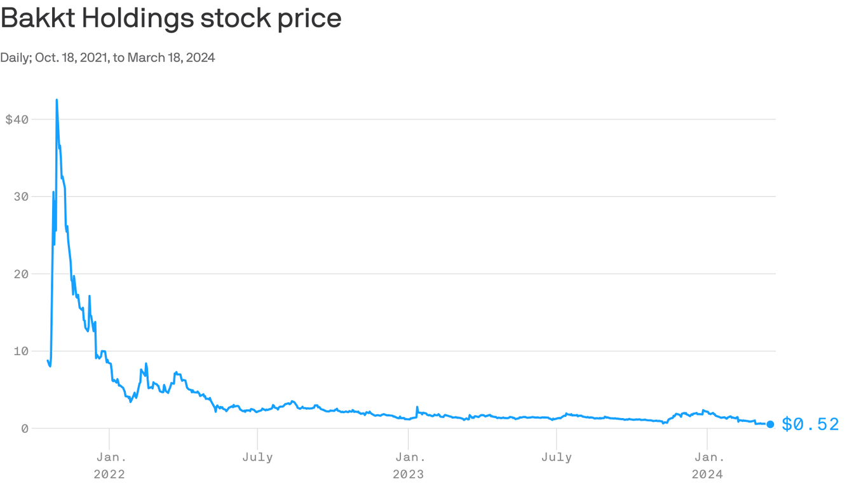Click the 2023 year label
This screenshot has width=868, height=488.
[x=408, y=474]
